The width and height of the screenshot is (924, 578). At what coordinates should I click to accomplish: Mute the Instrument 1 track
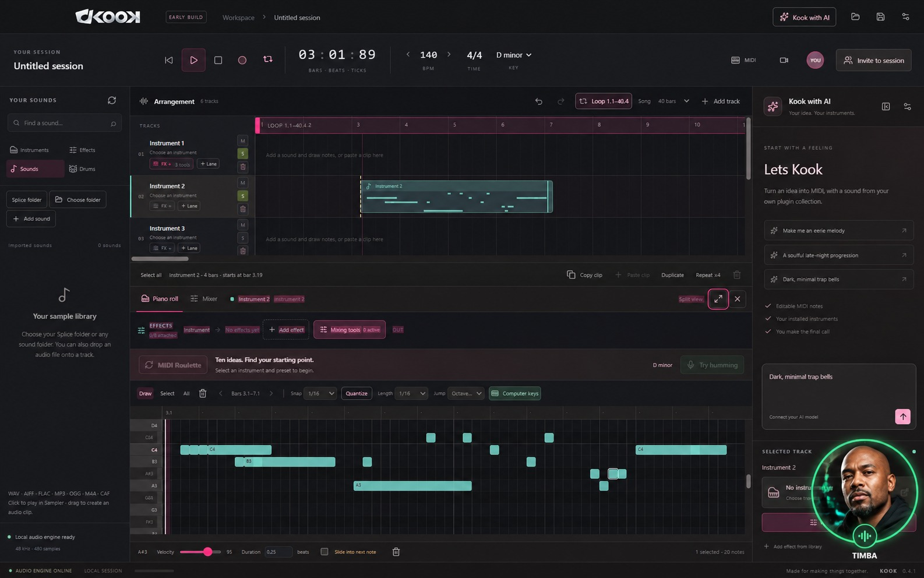(243, 141)
